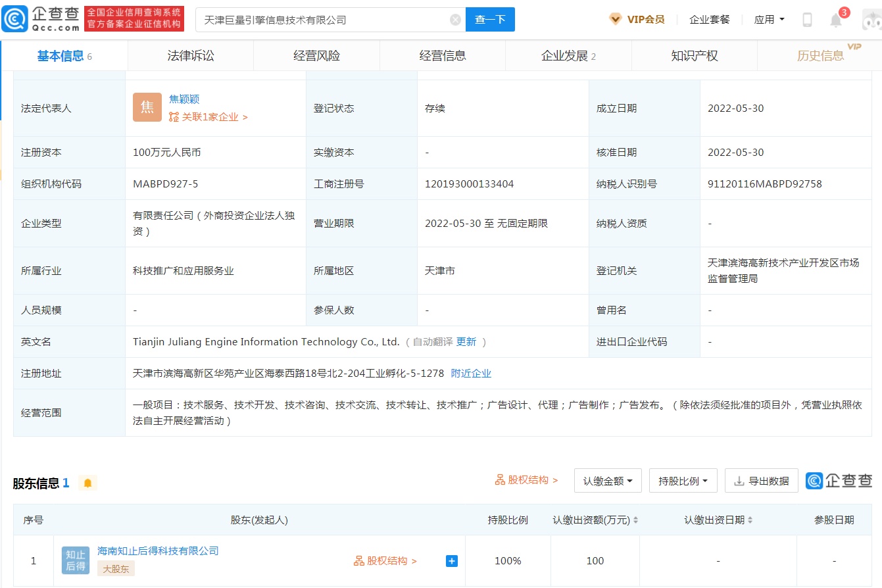This screenshot has height=588, width=882.
Task: Open 股权结构 link above shareholder table
Action: tap(526, 480)
